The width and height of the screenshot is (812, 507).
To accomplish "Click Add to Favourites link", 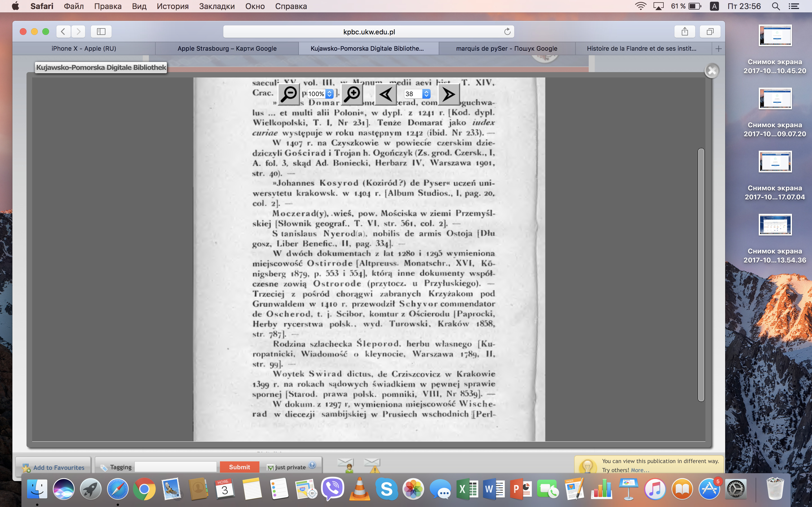I will tap(59, 468).
